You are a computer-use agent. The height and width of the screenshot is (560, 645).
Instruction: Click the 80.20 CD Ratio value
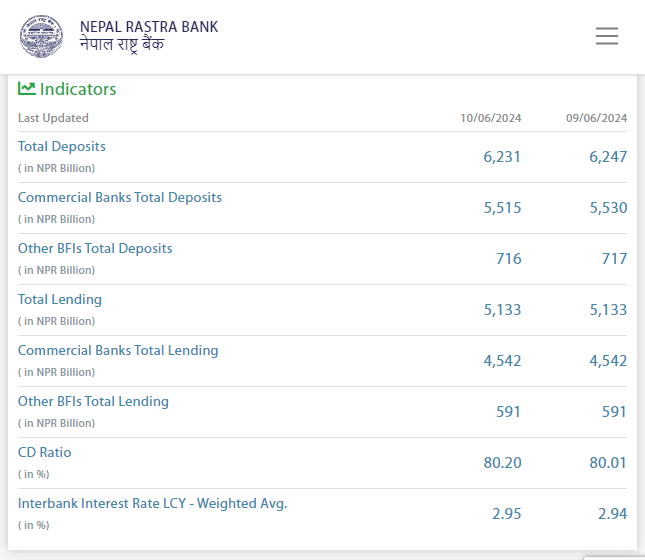(x=502, y=463)
